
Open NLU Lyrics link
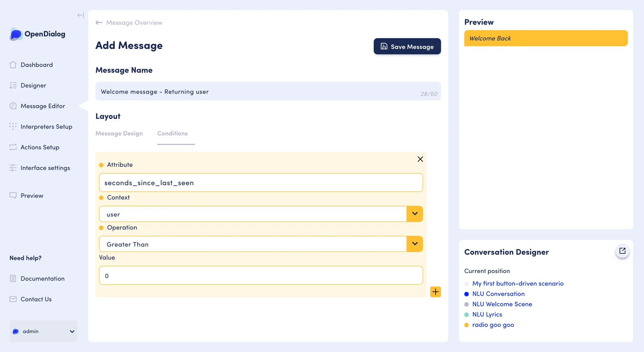click(x=487, y=314)
